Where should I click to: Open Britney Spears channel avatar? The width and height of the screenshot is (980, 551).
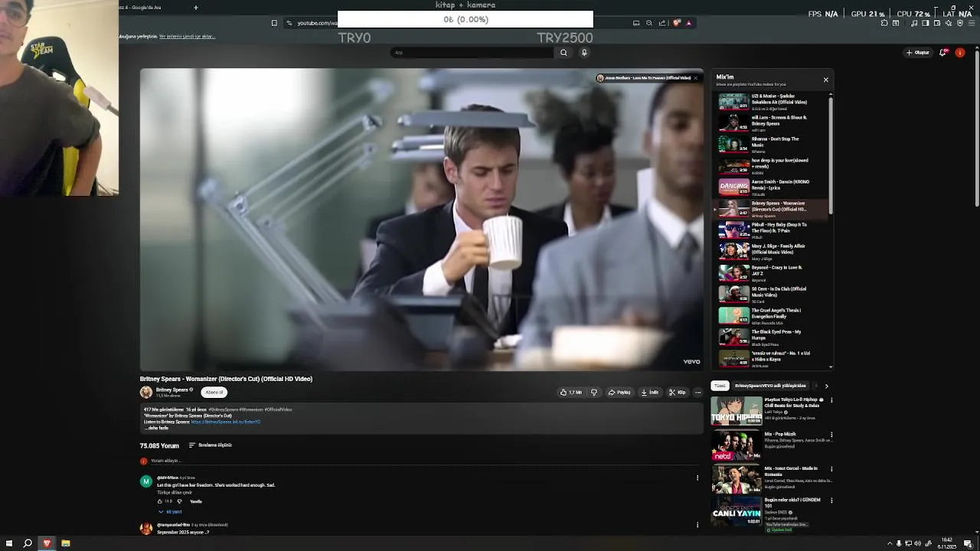[145, 393]
